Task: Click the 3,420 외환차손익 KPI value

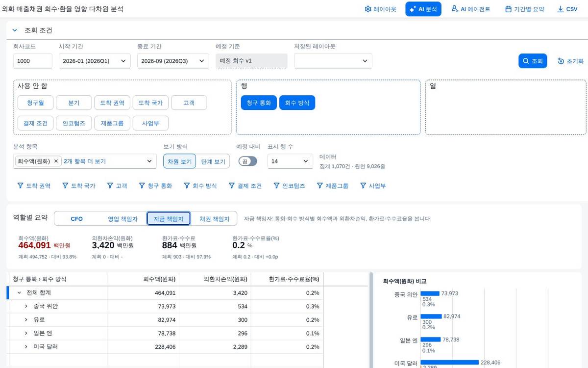Action: point(103,245)
